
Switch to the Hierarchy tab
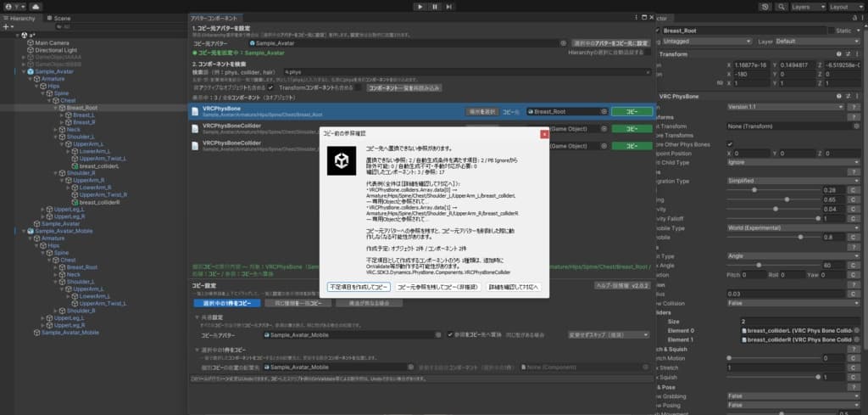coord(19,19)
